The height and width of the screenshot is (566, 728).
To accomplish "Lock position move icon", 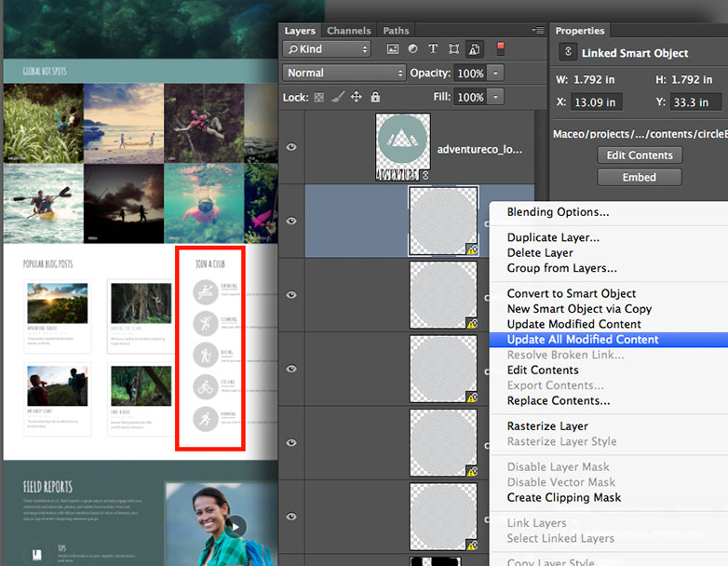I will pyautogui.click(x=357, y=97).
